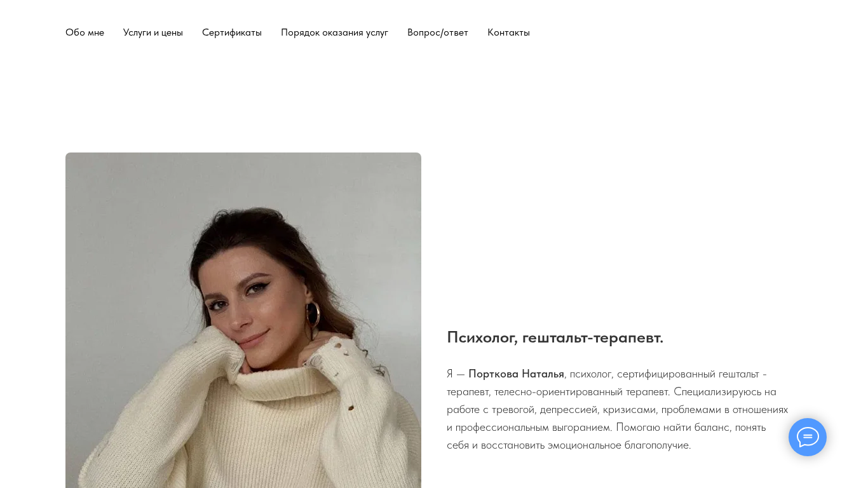This screenshot has height=488, width=868.
Task: Open 'Порядок оказания услуг' page
Action: tap(334, 32)
